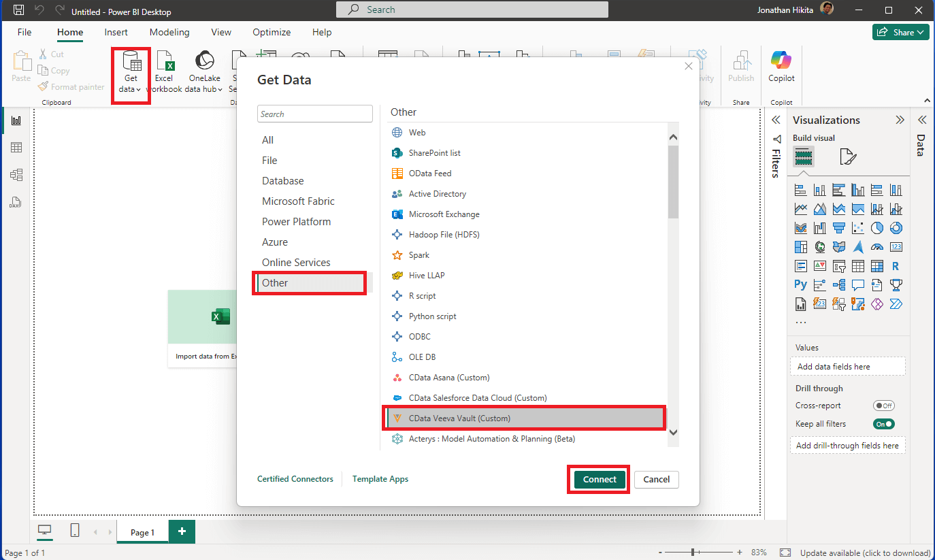Open Copilot from the ribbon
Viewport: 935px width, 560px height.
coord(781,67)
